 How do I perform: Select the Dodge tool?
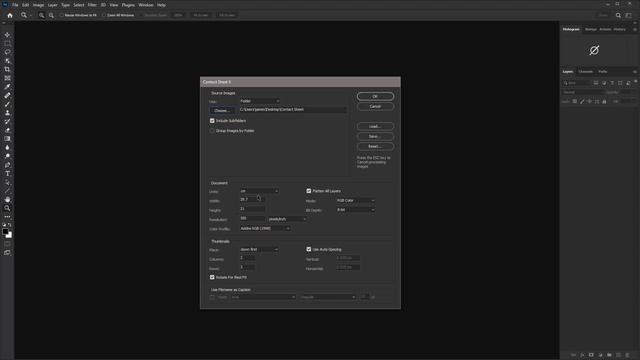(7, 156)
